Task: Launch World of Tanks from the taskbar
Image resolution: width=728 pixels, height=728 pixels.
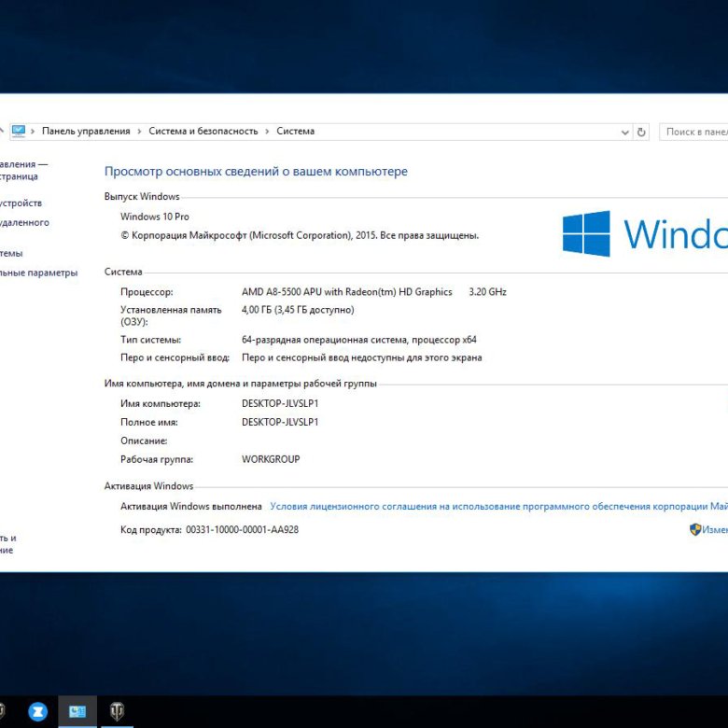Action: point(117,711)
